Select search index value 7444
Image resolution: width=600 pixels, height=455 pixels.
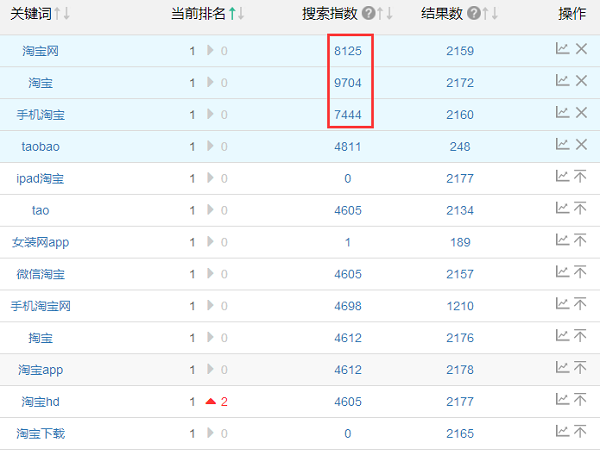[348, 115]
